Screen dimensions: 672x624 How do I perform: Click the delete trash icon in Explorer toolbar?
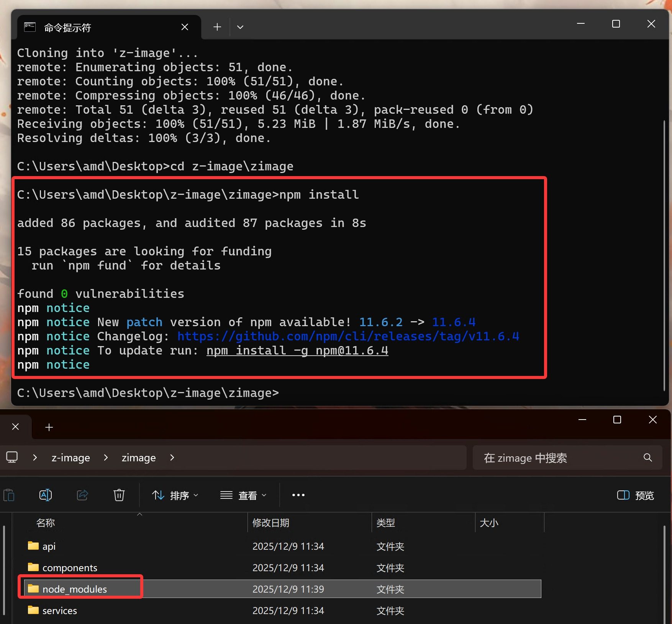pos(119,495)
